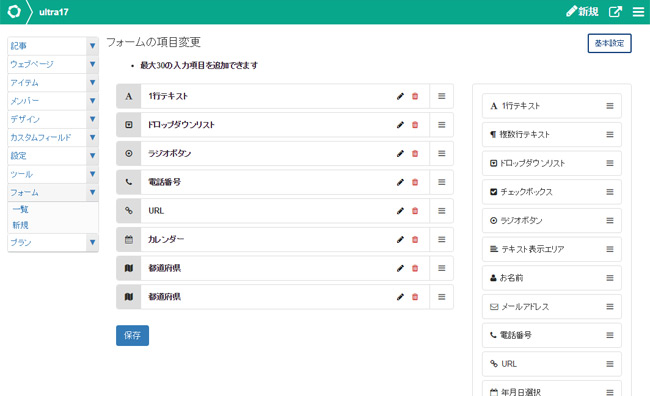650x396 pixels.
Task: Click handle of URL palette item
Action: click(x=610, y=364)
